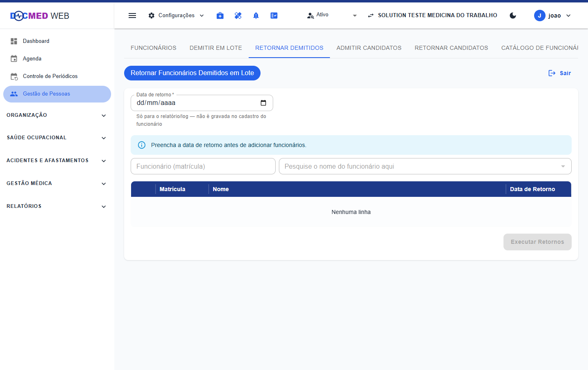Click the user avatar J
Image resolution: width=588 pixels, height=370 pixels.
pyautogui.click(x=540, y=16)
